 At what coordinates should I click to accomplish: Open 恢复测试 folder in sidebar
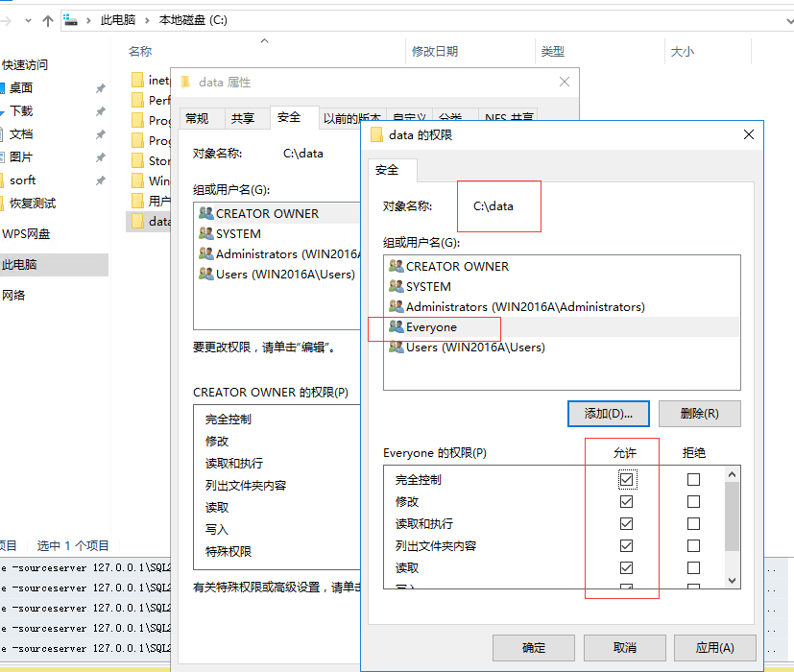coord(33,204)
